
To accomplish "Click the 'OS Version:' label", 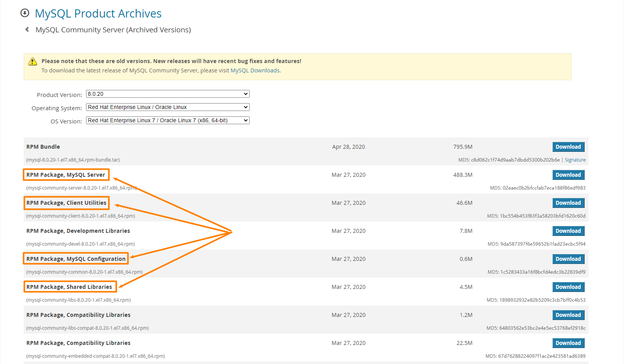I will (66, 121).
